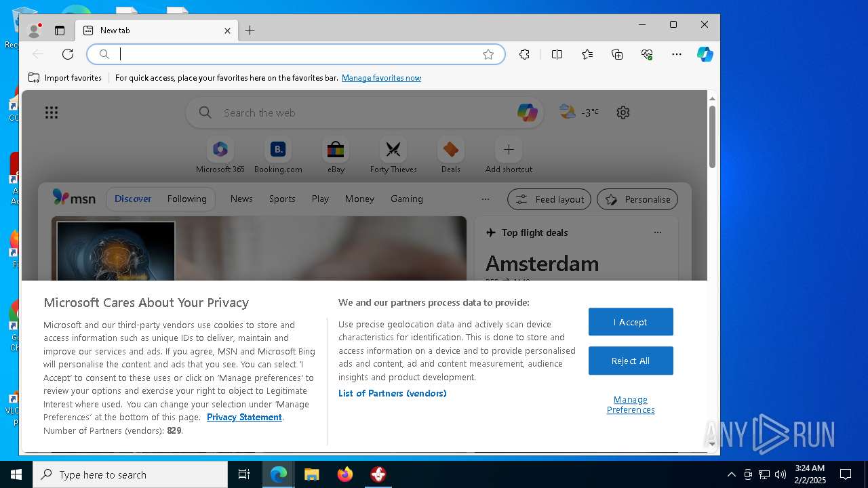This screenshot has width=868, height=488.
Task: Open the Privacy Statement link
Action: [244, 417]
